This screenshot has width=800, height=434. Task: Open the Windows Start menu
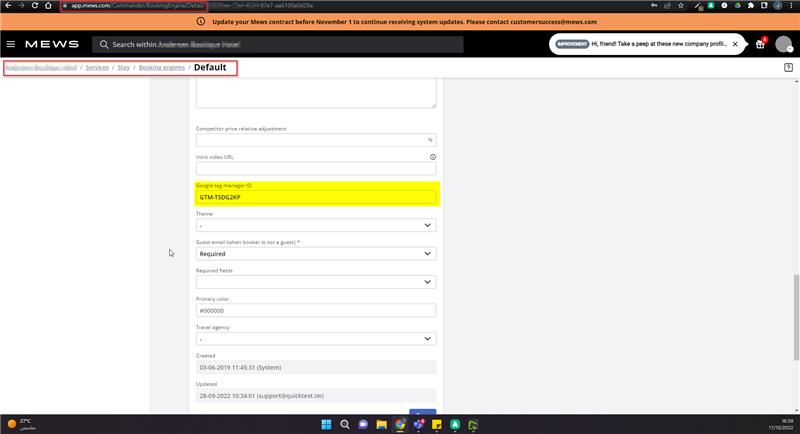[326, 424]
